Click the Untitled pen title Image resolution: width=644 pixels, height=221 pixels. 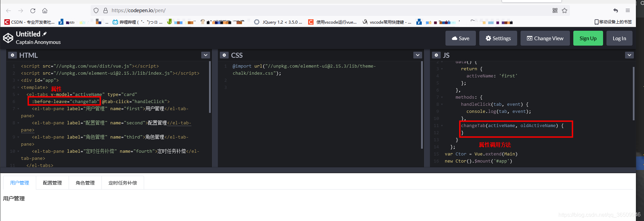pyautogui.click(x=28, y=34)
